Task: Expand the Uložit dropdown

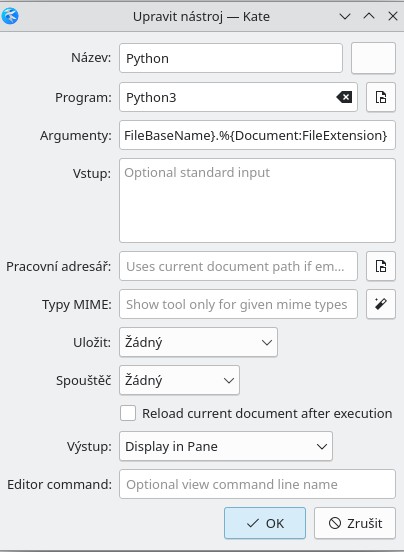Action: coord(198,342)
